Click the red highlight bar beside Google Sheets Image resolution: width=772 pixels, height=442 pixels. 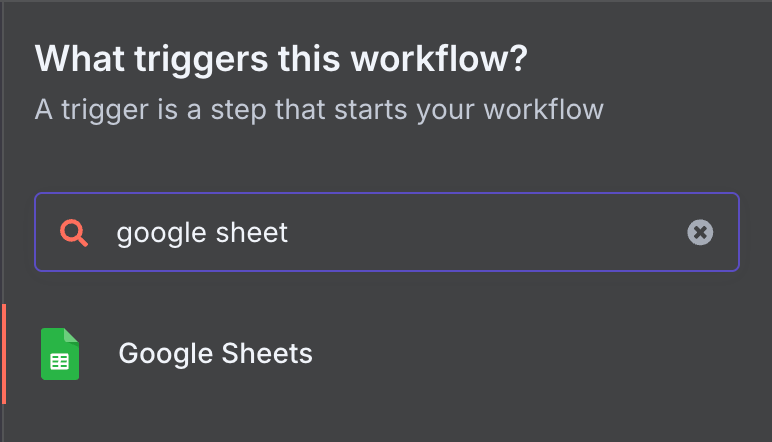(4, 354)
